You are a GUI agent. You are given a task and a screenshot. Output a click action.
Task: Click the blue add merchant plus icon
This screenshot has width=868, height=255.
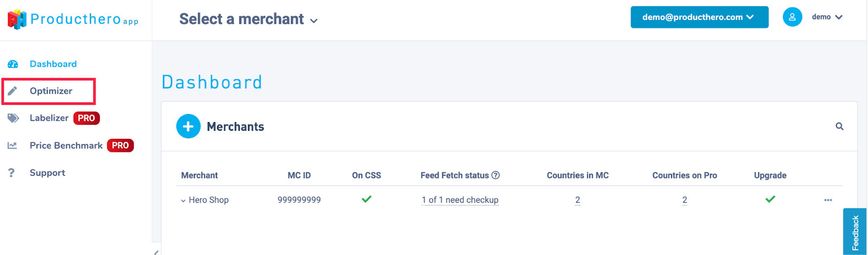tap(188, 126)
